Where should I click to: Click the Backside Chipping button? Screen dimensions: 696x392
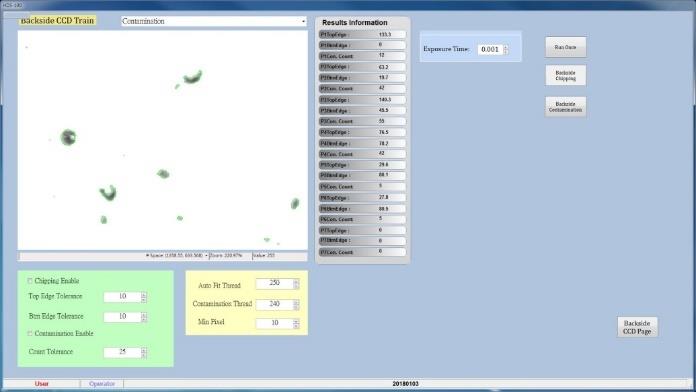(x=566, y=75)
